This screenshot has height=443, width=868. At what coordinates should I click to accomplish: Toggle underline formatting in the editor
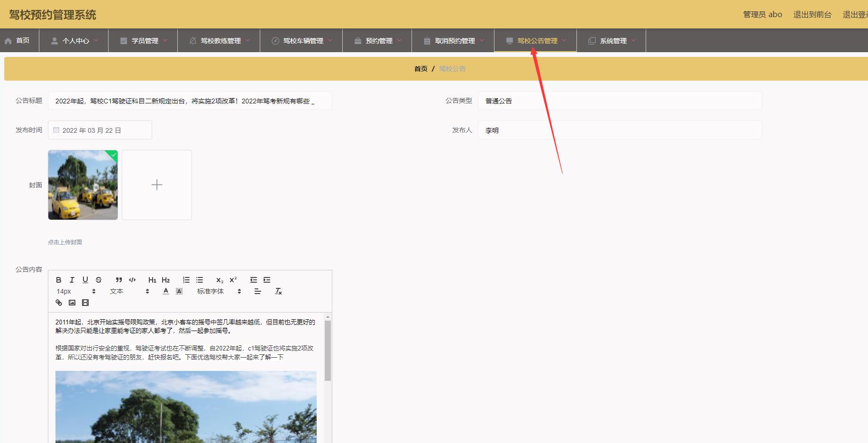pyautogui.click(x=85, y=280)
